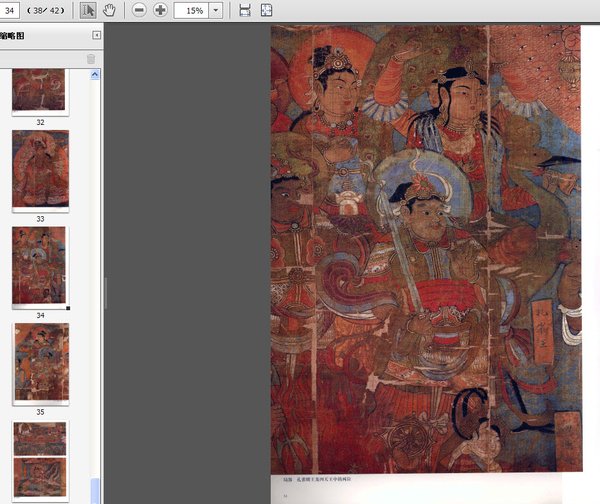Enable fit-width scrolling page view
600x504 pixels.
pos(245,10)
